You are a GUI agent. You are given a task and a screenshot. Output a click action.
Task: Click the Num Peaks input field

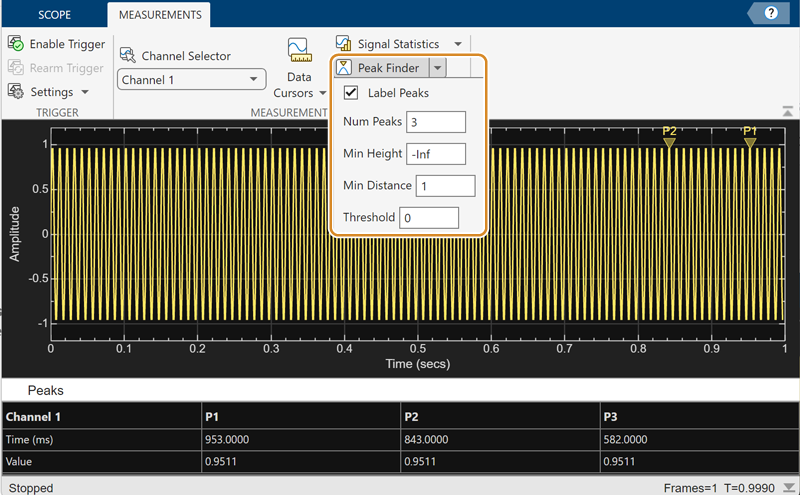point(436,122)
